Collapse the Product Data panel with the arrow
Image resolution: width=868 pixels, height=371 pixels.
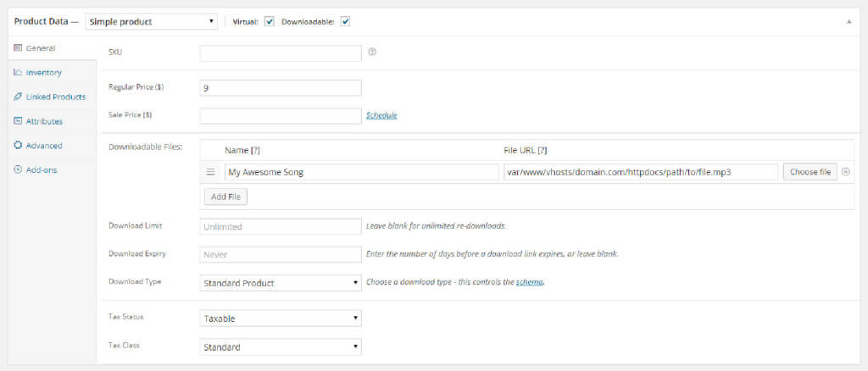pos(849,21)
